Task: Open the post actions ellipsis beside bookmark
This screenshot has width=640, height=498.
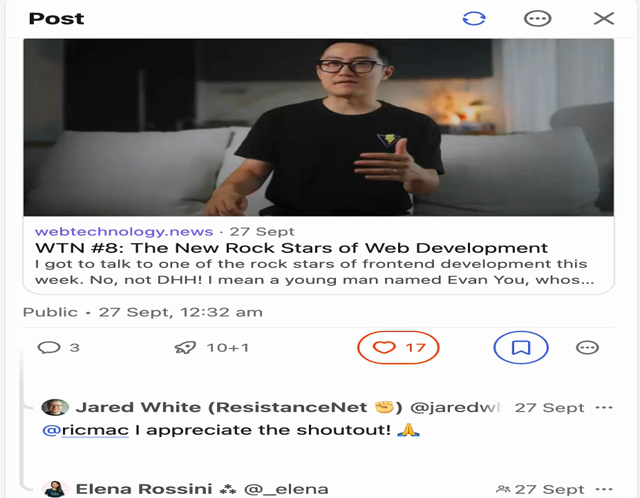Action: point(587,348)
